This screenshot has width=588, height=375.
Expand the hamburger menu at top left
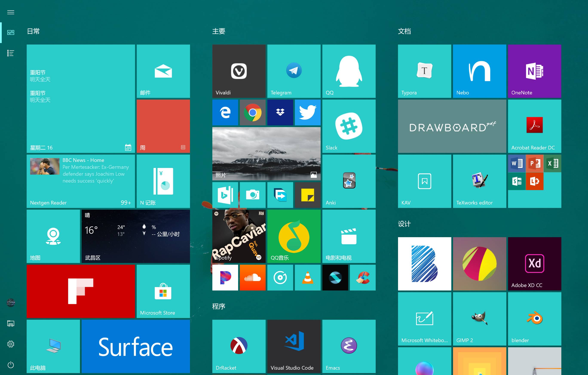pyautogui.click(x=11, y=12)
